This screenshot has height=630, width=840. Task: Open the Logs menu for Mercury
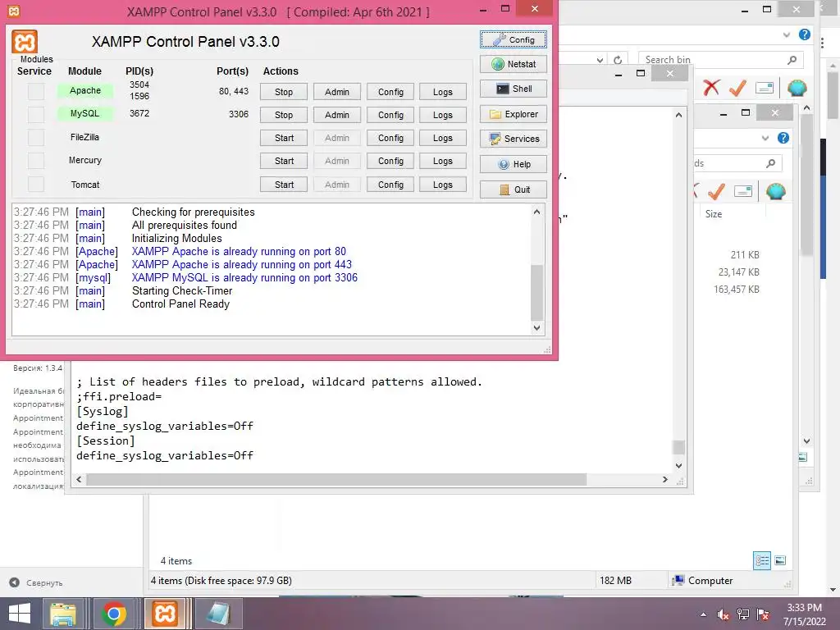click(x=443, y=162)
